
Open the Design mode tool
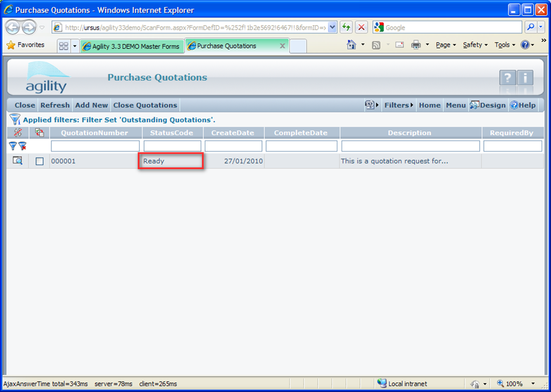(x=487, y=105)
